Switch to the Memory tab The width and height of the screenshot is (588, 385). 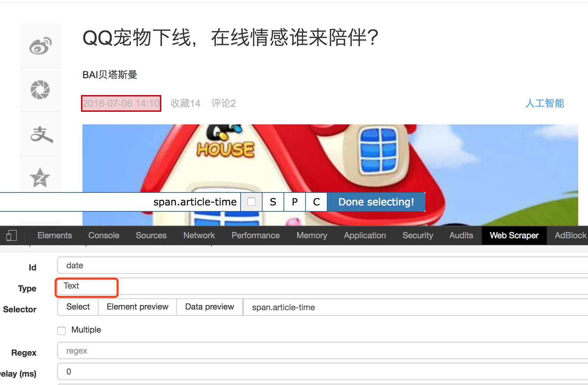pyautogui.click(x=312, y=235)
